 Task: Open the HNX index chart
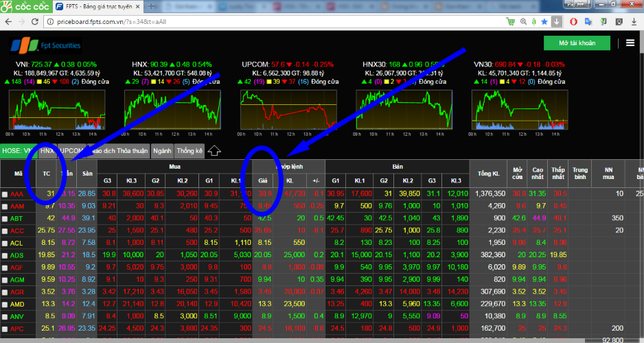tap(172, 110)
